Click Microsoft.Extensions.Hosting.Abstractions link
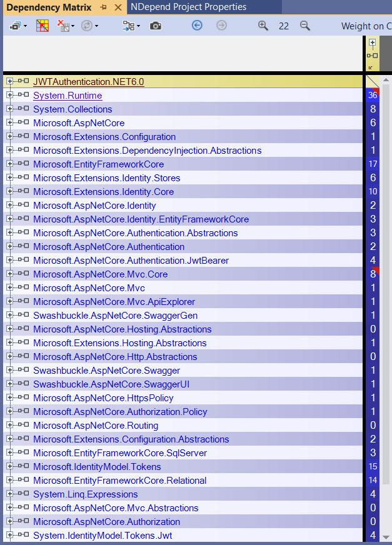 click(x=120, y=343)
